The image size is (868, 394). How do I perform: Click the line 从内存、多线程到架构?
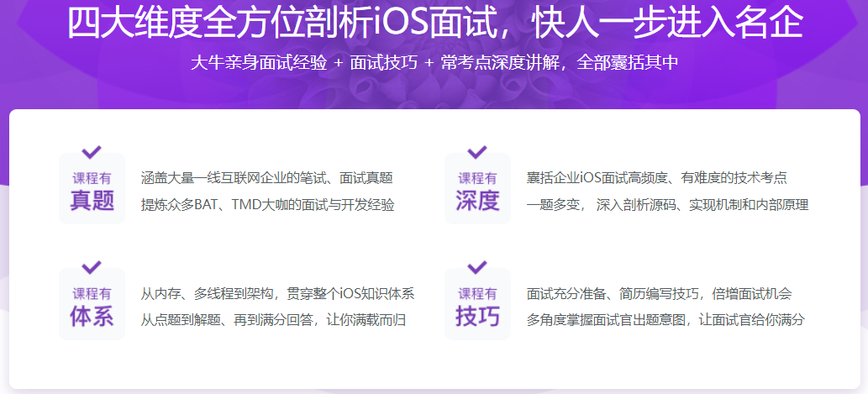(x=277, y=294)
